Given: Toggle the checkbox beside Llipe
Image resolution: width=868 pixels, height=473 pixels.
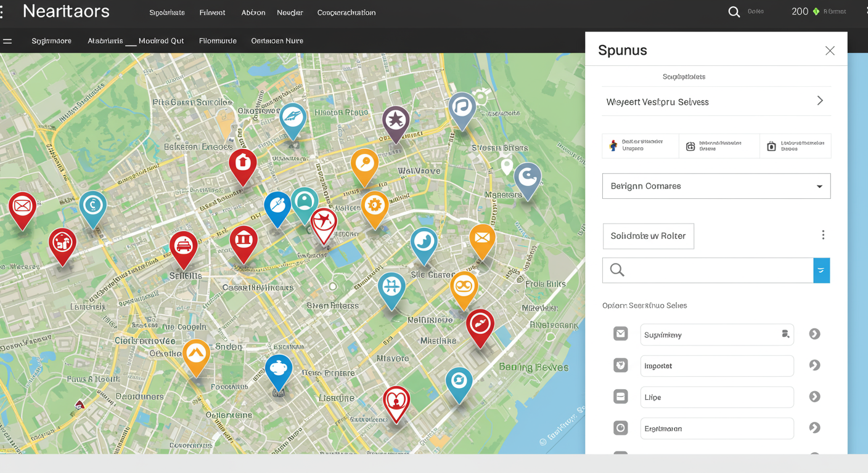Looking at the screenshot, I should (x=621, y=397).
